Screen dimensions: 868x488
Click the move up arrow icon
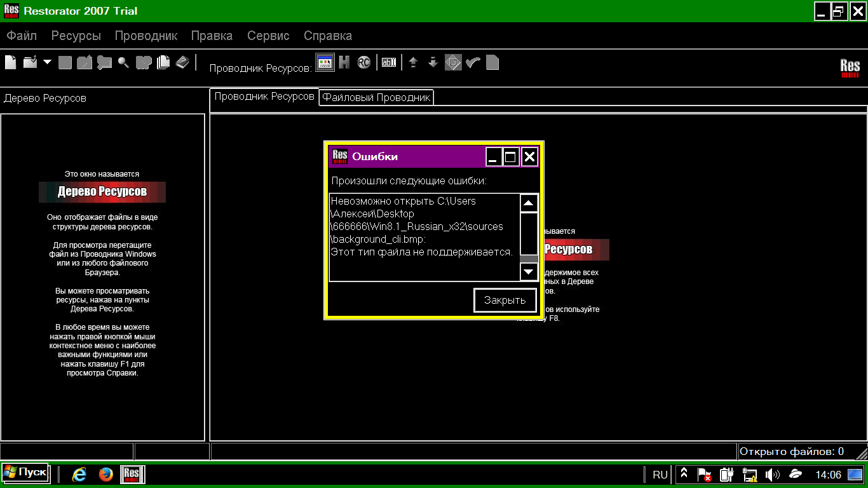pos(413,62)
